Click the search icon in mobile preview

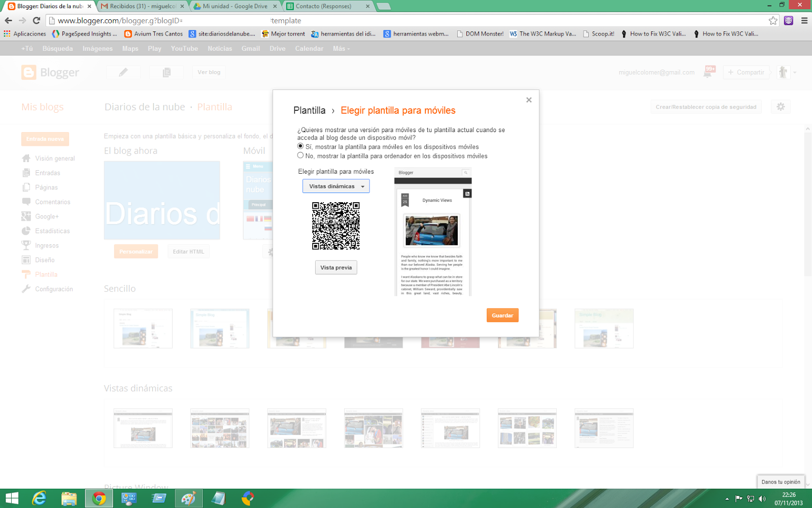click(465, 173)
